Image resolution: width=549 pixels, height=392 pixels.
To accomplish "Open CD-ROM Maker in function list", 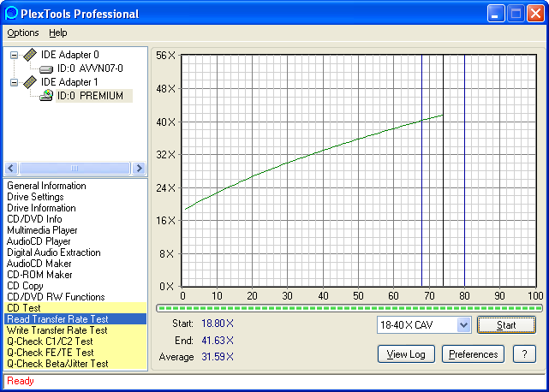I will [75, 275].
